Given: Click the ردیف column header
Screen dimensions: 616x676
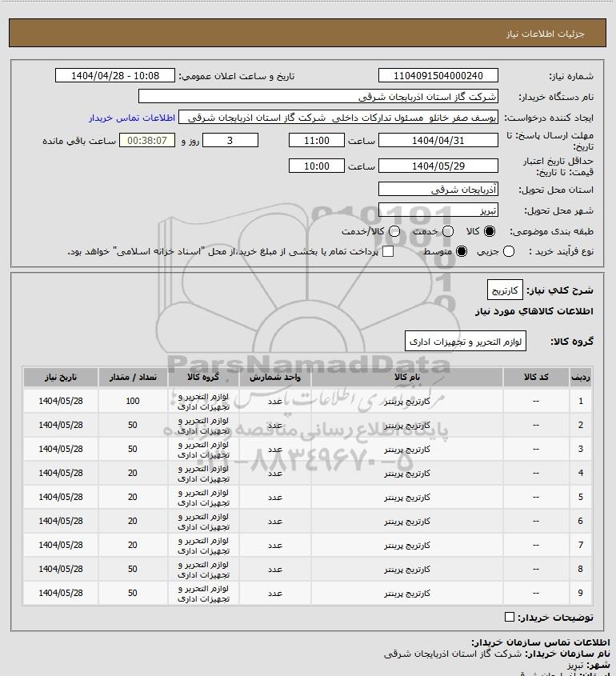Looking at the screenshot, I should pyautogui.click(x=581, y=378).
